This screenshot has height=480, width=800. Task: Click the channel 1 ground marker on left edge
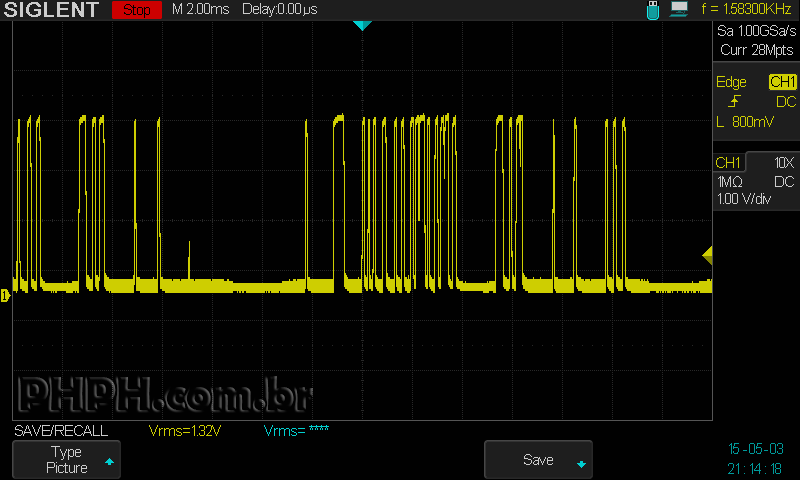coord(5,295)
